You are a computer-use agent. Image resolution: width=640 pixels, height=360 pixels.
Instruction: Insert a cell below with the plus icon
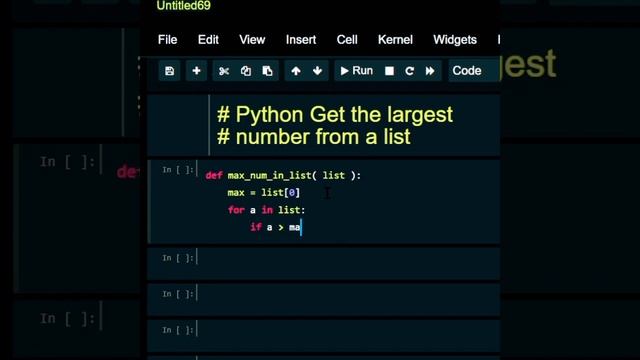196,71
